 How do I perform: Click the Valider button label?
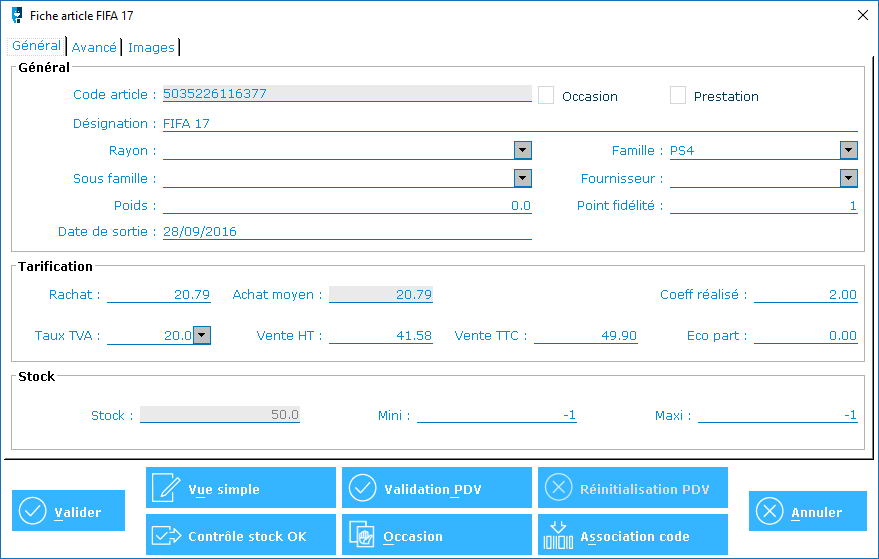click(x=78, y=512)
